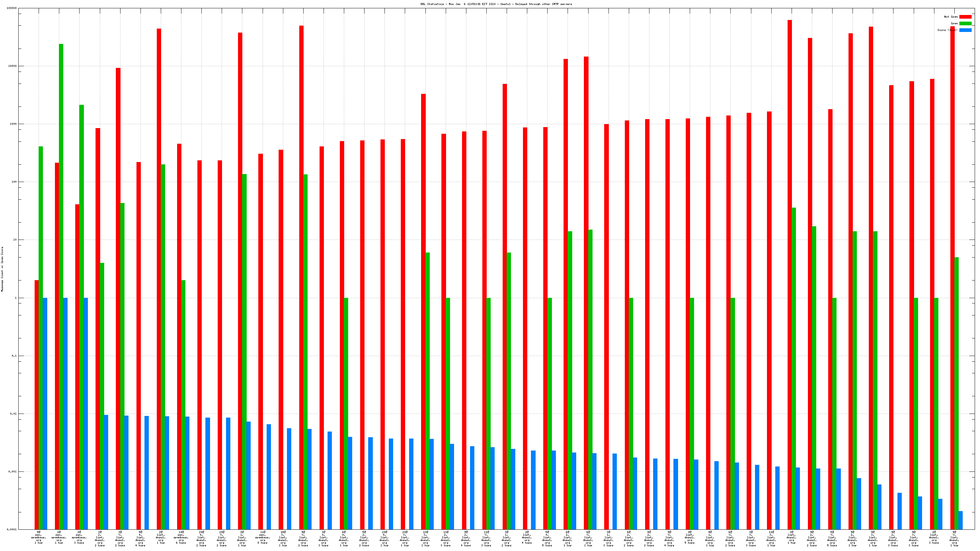The image size is (980, 551).
Task: Click the '9@ 0.list.dnswl.org 4 hops' label
Action: click(x=140, y=538)
